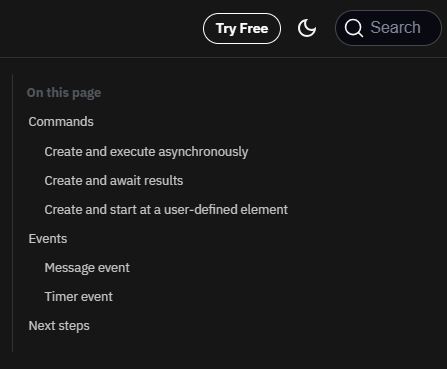Toggle dark mode with the moon icon
The width and height of the screenshot is (447, 369).
307,28
